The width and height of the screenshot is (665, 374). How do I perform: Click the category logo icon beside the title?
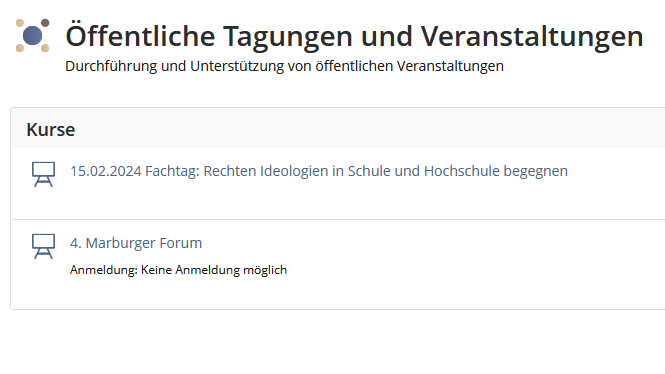[x=33, y=36]
